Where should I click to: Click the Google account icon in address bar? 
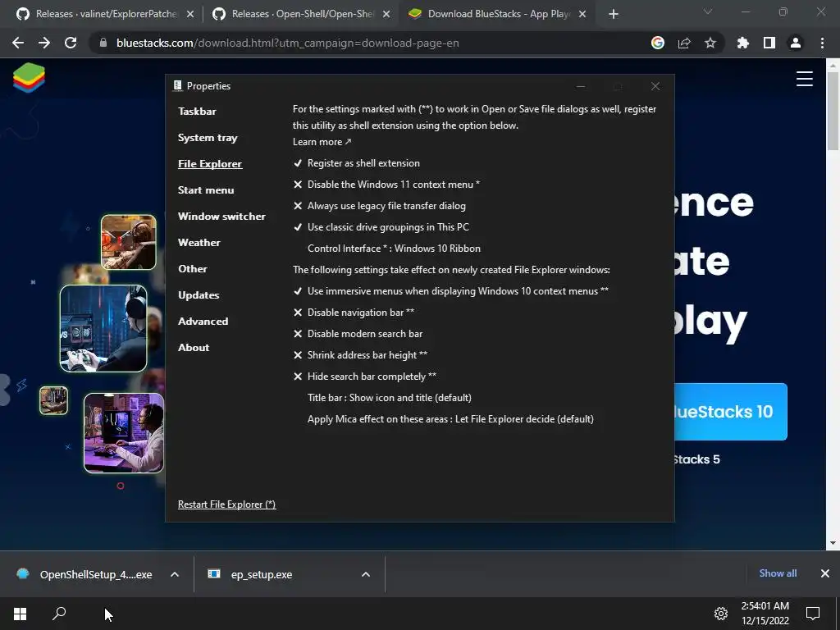coord(658,43)
